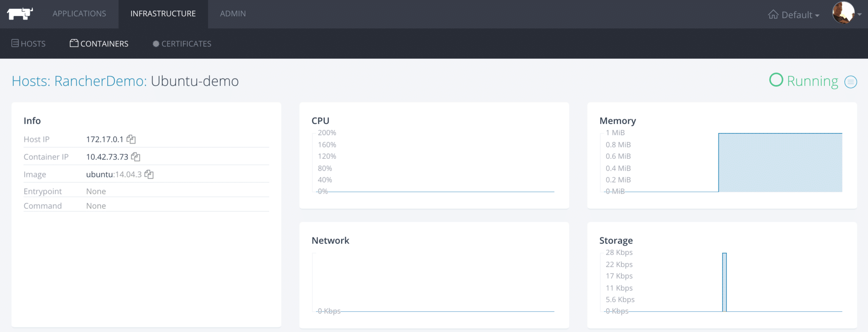The image size is (868, 332).
Task: Switch to the Admin tab
Action: tap(233, 14)
